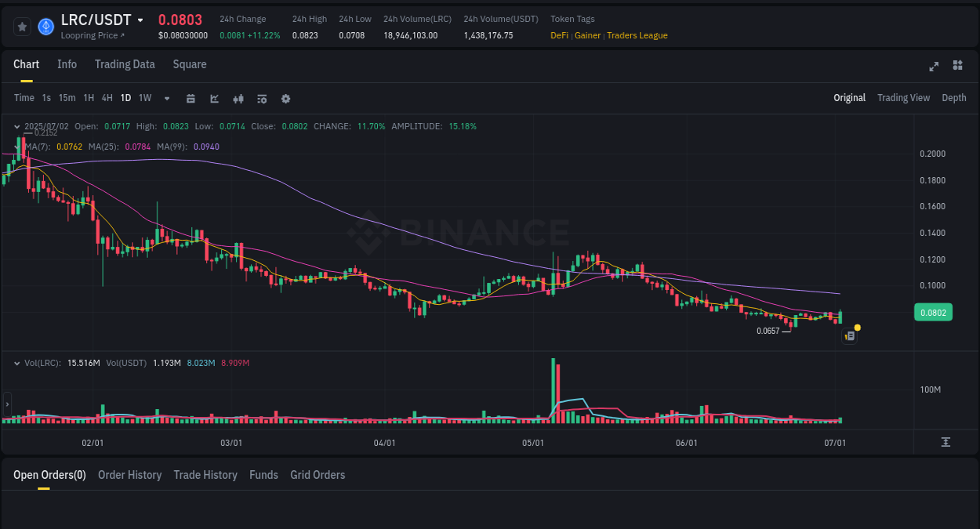Toggle the auto-fit scale icon below volume panel
Image resolution: width=980 pixels, height=529 pixels.
(x=946, y=442)
